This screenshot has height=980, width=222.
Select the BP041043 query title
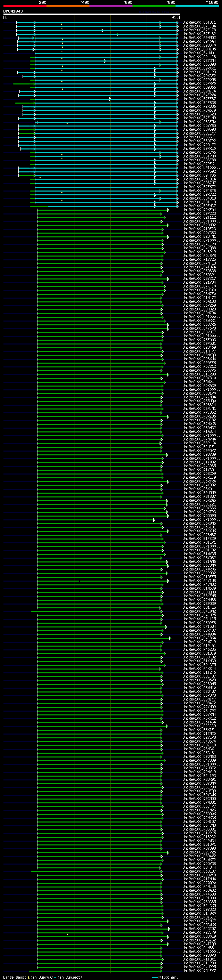click(x=13, y=11)
